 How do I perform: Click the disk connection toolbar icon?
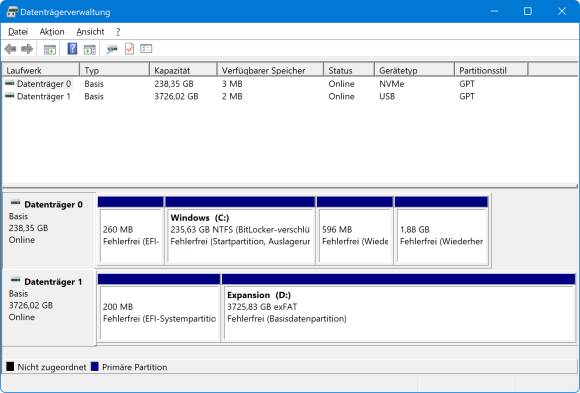pyautogui.click(x=112, y=49)
